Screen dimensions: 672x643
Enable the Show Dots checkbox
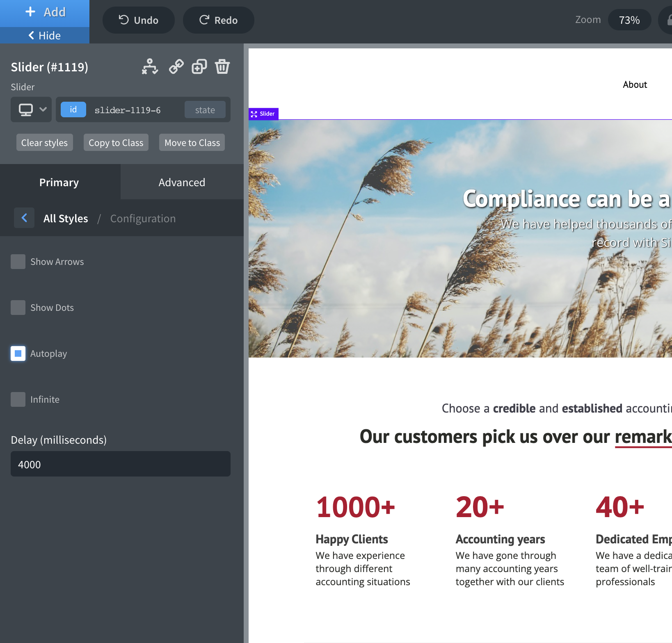[x=18, y=308]
